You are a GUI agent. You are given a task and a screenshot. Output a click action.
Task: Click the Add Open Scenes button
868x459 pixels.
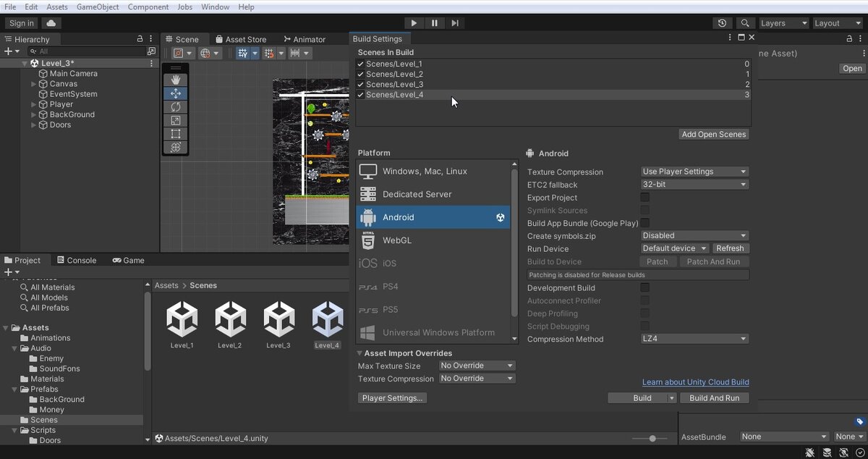click(713, 135)
